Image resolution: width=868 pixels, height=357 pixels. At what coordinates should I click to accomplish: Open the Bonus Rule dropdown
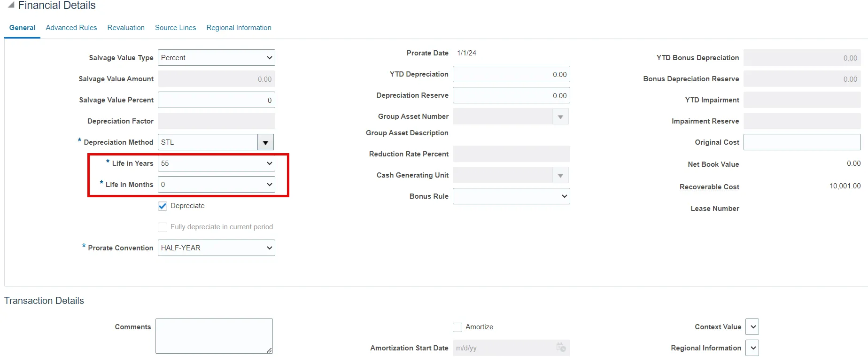512,196
